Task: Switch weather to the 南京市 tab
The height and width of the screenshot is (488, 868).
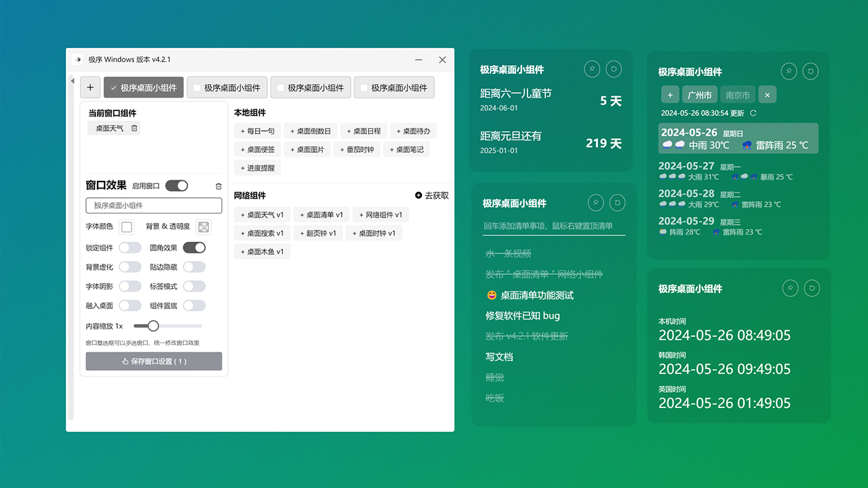Action: click(x=737, y=95)
